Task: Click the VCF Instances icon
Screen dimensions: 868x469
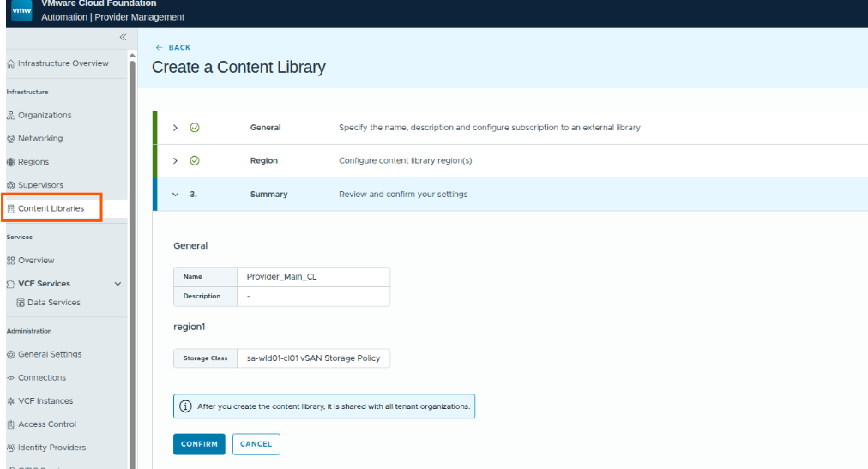Action: pyautogui.click(x=10, y=401)
